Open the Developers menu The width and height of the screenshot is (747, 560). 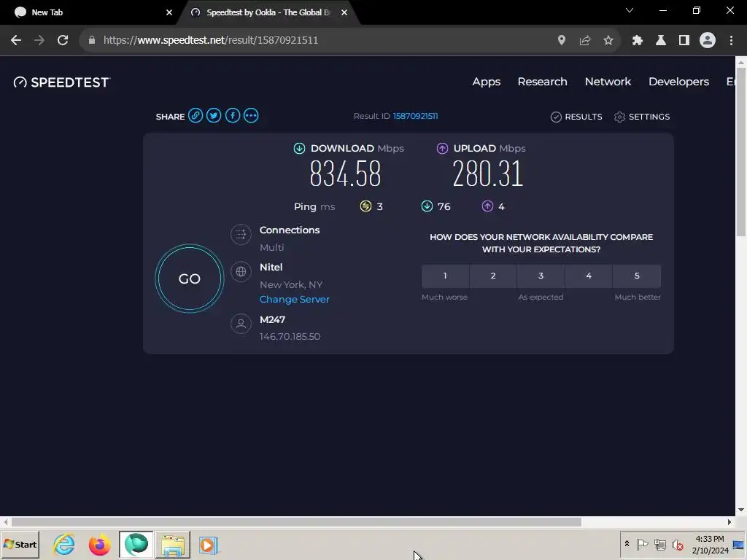click(678, 82)
